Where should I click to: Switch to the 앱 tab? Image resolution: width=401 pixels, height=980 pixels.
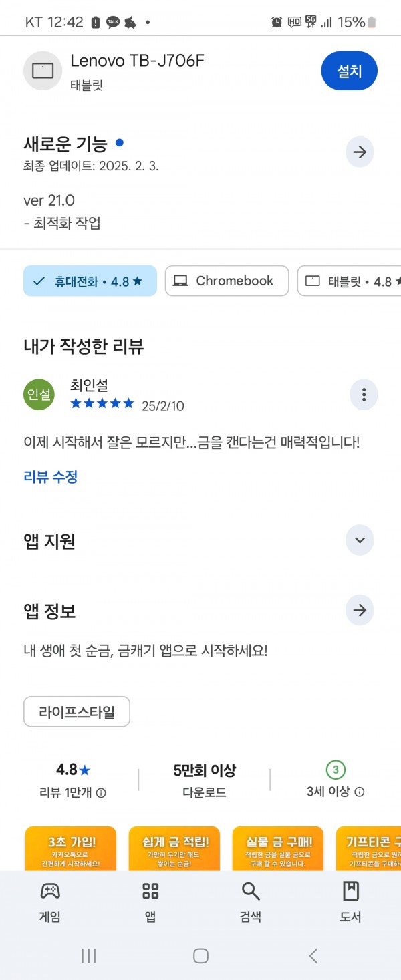pos(150,903)
